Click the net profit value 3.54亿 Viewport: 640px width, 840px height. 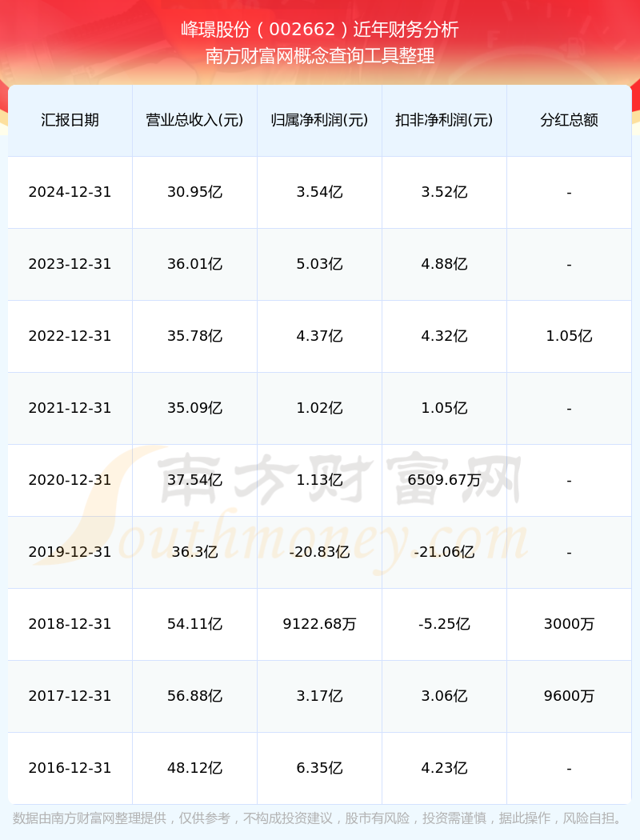click(320, 192)
